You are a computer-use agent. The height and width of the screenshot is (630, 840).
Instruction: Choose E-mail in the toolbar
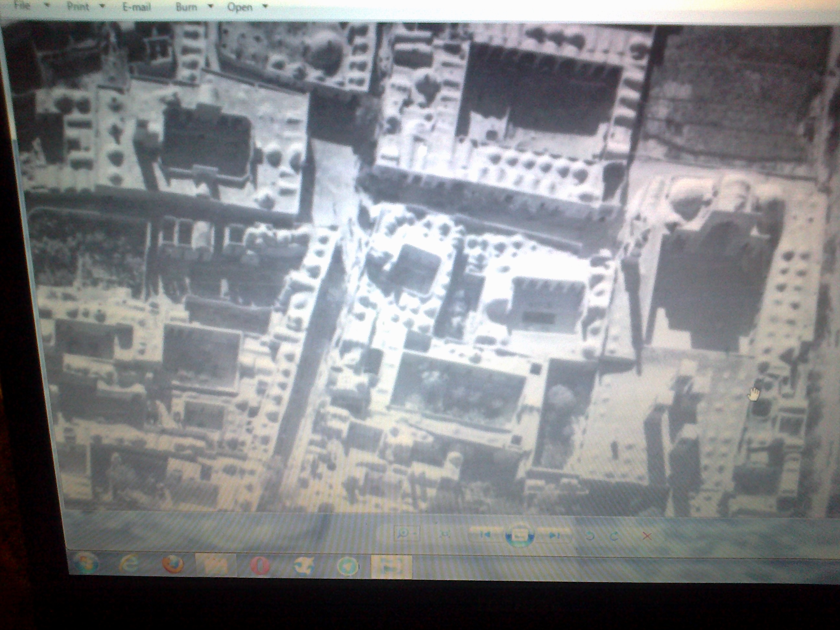(137, 6)
